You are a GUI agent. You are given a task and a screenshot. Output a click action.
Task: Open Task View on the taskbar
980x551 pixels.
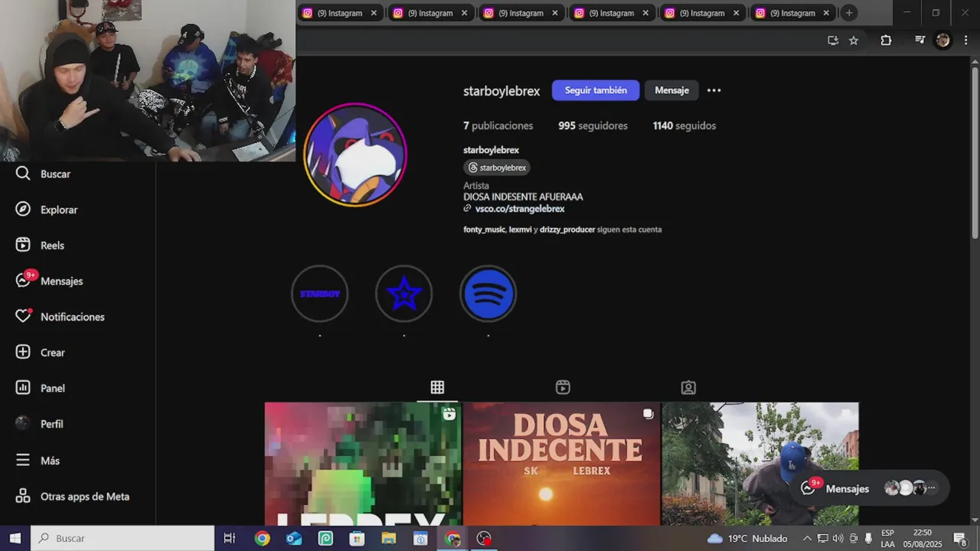(229, 538)
